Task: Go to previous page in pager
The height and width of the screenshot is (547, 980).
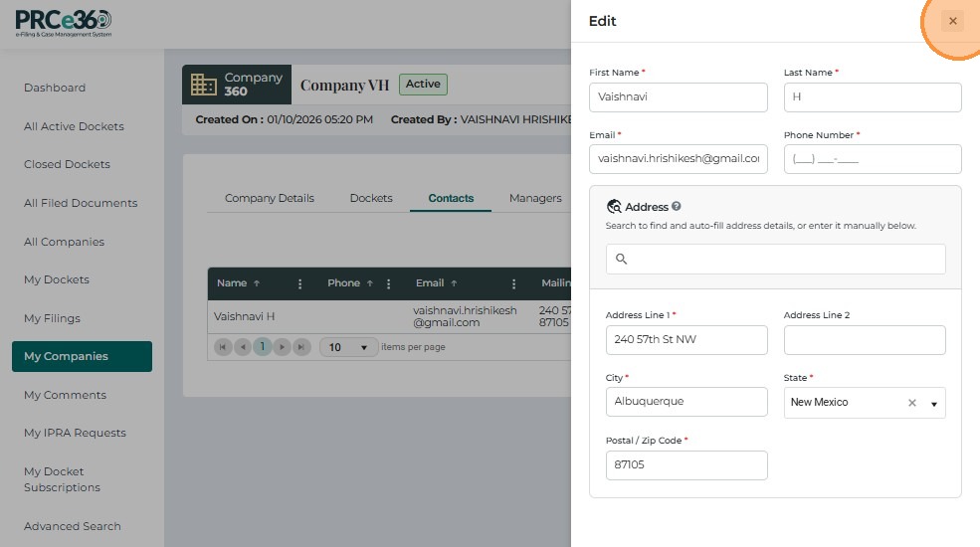Action: [243, 346]
